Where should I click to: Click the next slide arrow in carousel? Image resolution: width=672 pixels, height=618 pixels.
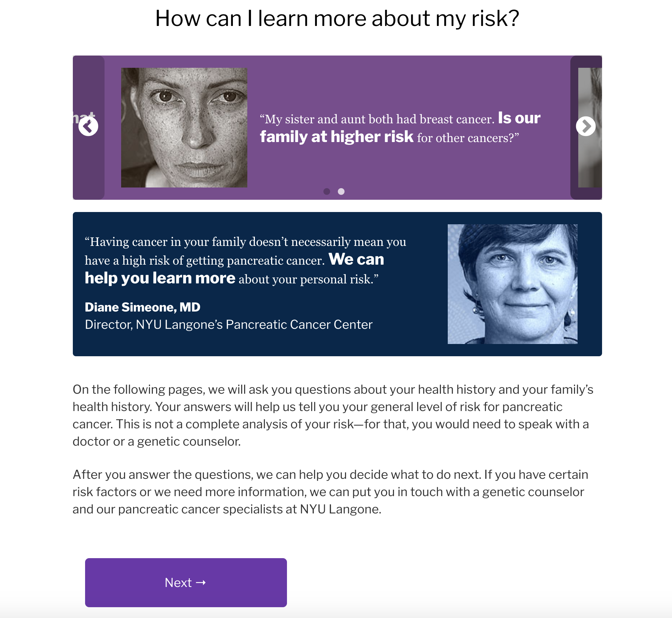(x=585, y=127)
